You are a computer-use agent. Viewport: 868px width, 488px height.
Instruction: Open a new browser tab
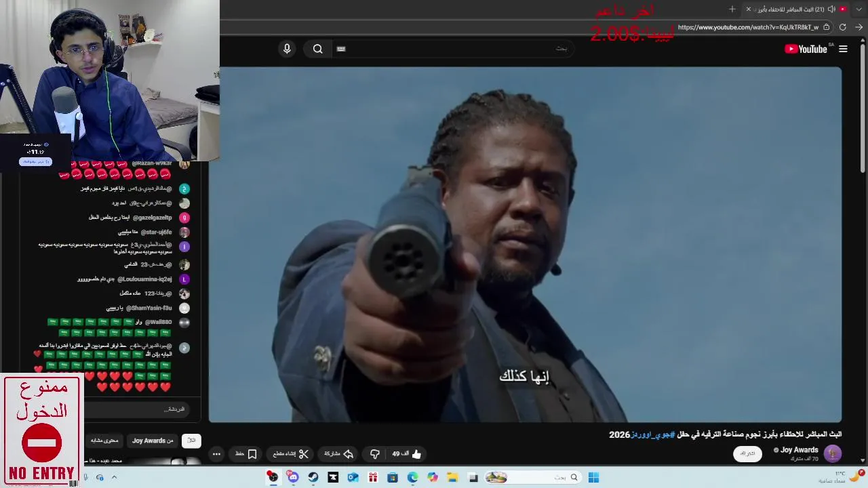(x=732, y=9)
